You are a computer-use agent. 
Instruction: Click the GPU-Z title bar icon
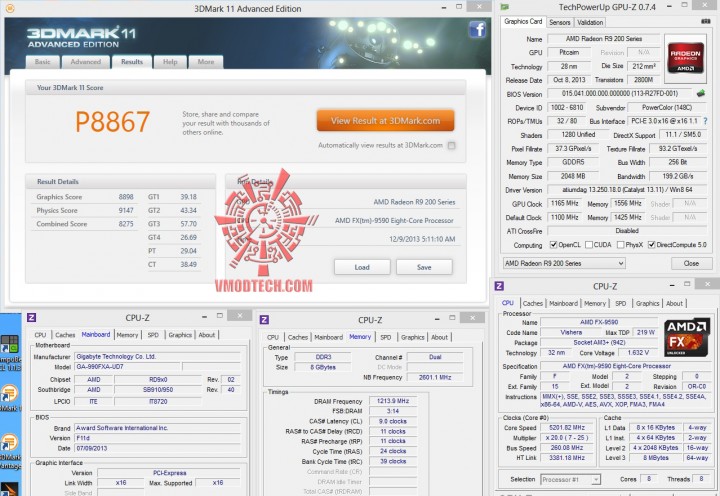tap(505, 7)
